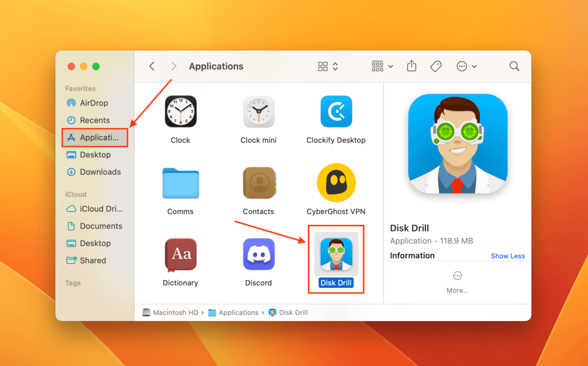Screen dimensions: 588x366
Task: Click Show Less in Information section
Action: pyautogui.click(x=508, y=256)
